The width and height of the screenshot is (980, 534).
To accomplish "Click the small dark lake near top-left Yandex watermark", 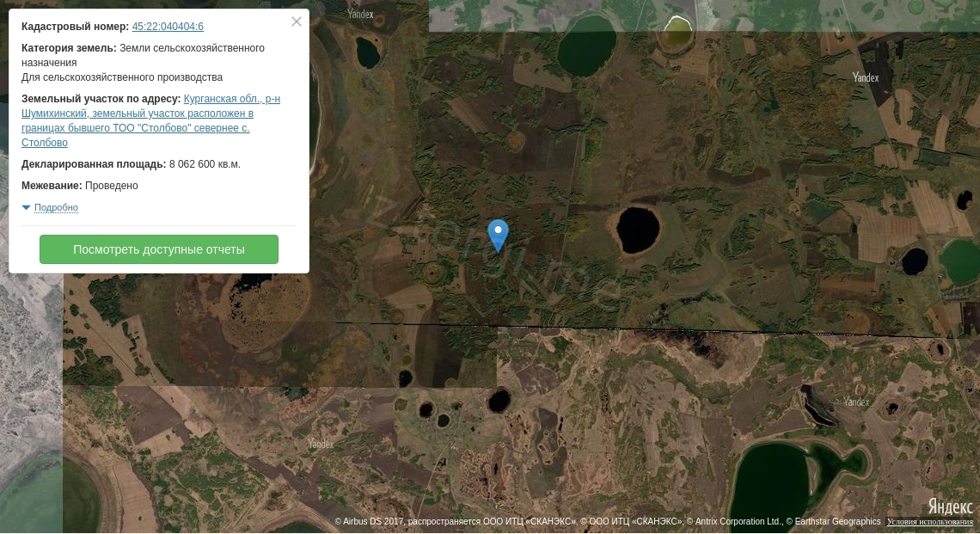I will (368, 52).
